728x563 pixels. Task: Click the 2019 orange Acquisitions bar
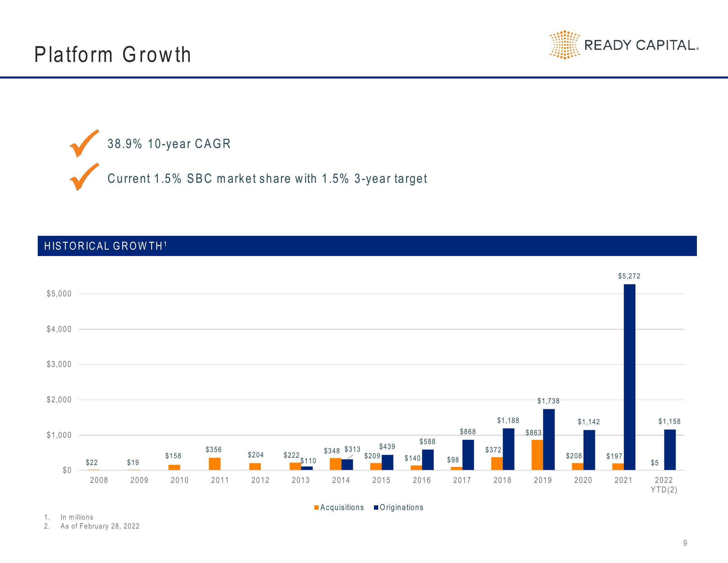(537, 455)
